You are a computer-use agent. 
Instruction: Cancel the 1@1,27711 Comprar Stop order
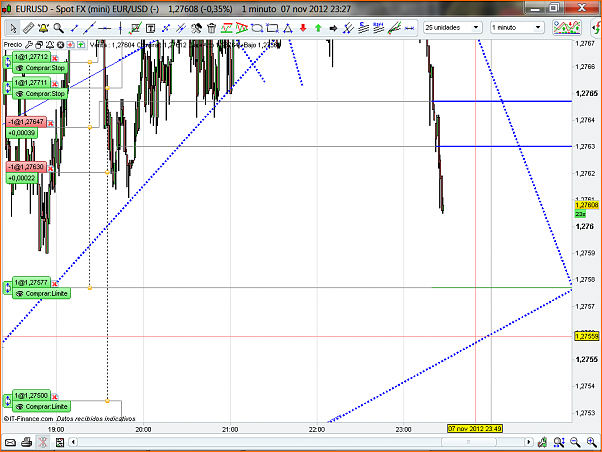pos(55,84)
